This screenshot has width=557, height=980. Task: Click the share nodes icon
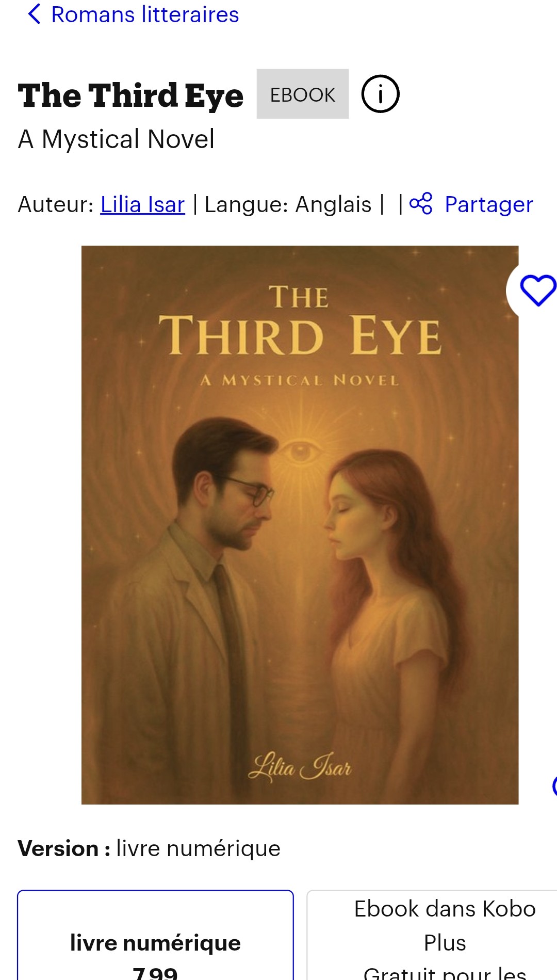point(421,203)
